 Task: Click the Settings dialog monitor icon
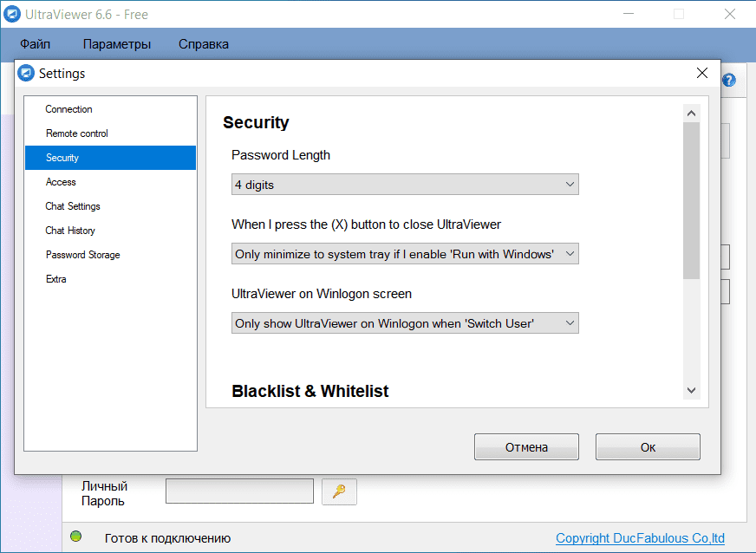tap(26, 74)
